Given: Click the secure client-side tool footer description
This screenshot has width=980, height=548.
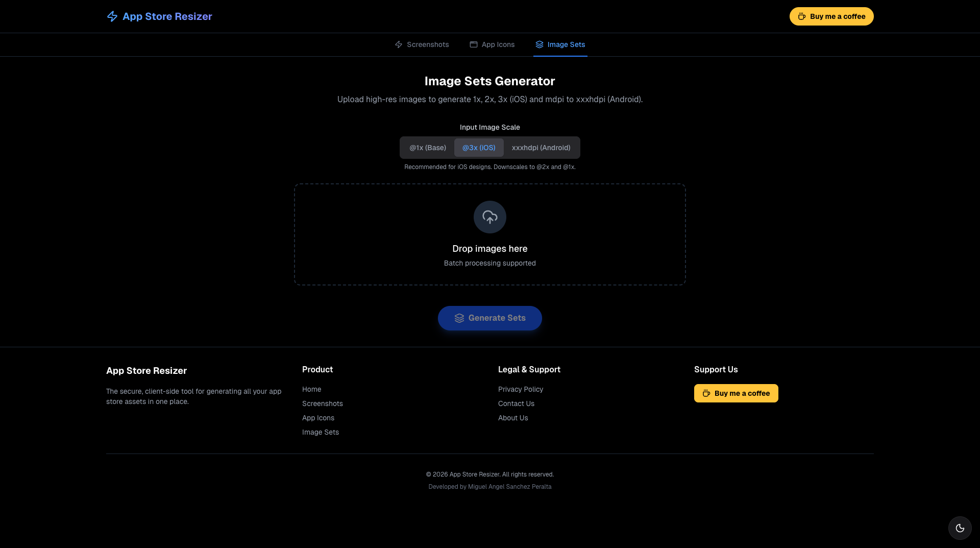Looking at the screenshot, I should pos(194,396).
